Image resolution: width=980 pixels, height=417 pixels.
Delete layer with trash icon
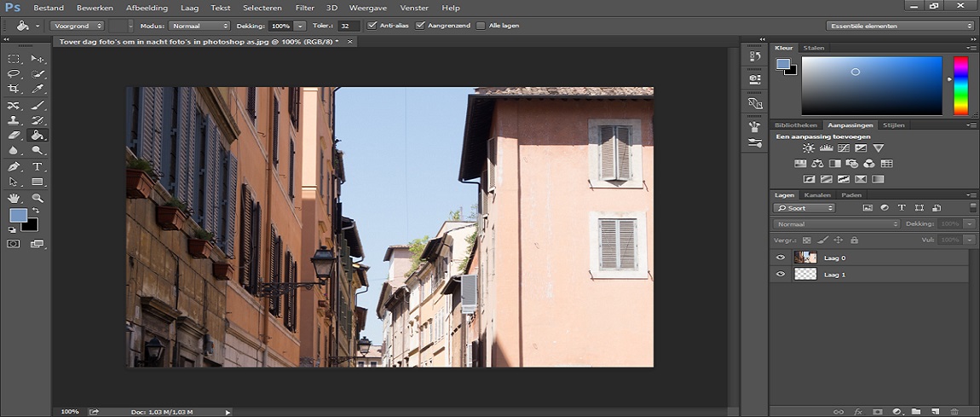954,412
